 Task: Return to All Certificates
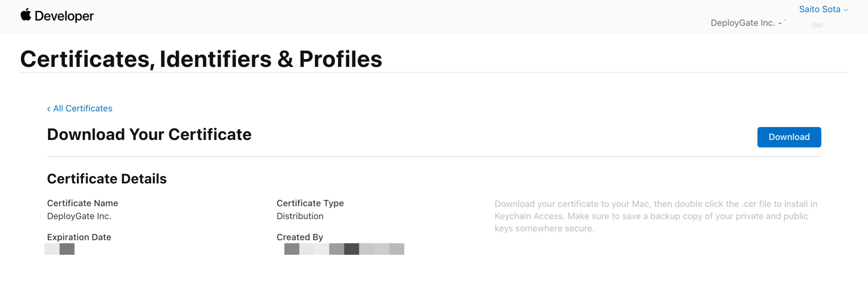click(83, 109)
